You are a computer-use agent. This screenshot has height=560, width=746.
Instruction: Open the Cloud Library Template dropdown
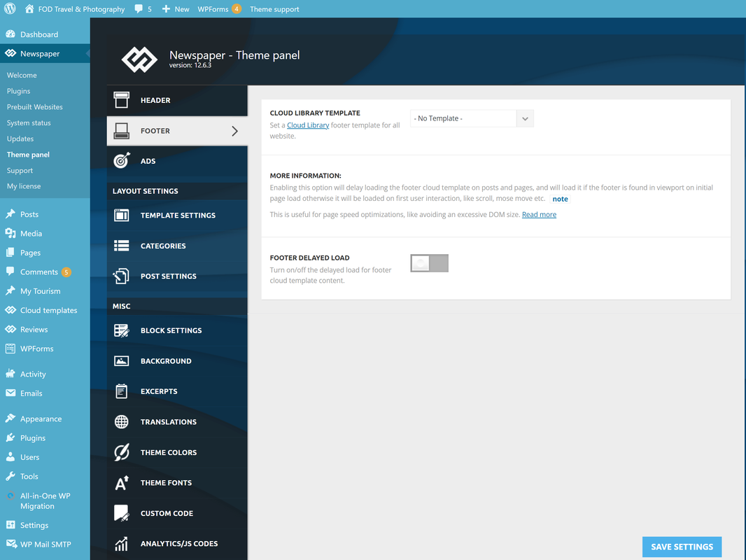[x=472, y=118]
